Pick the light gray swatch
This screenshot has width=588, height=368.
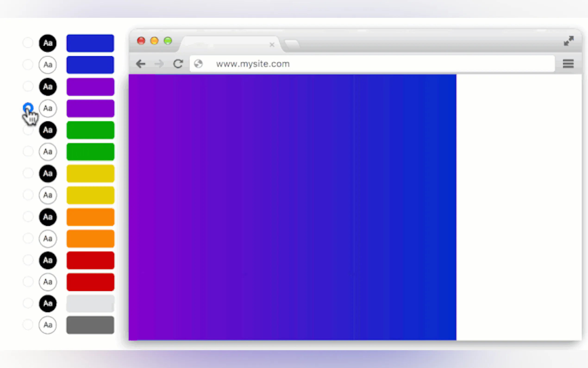90,304
